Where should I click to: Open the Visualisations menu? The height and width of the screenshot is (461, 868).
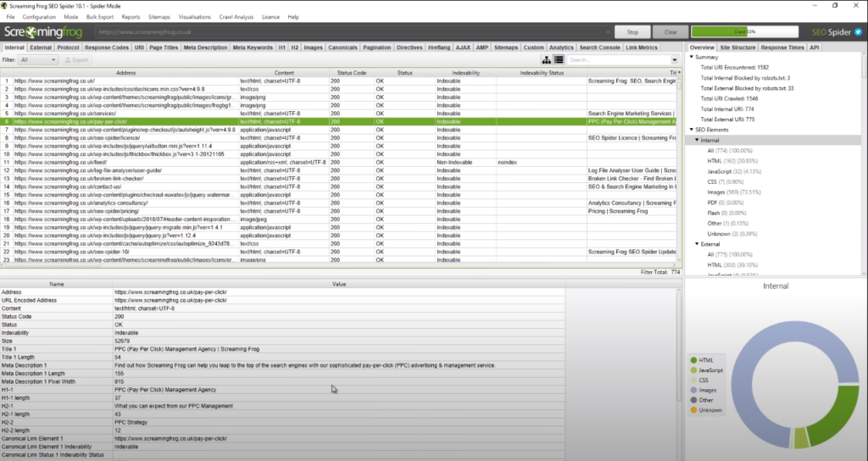coord(194,17)
